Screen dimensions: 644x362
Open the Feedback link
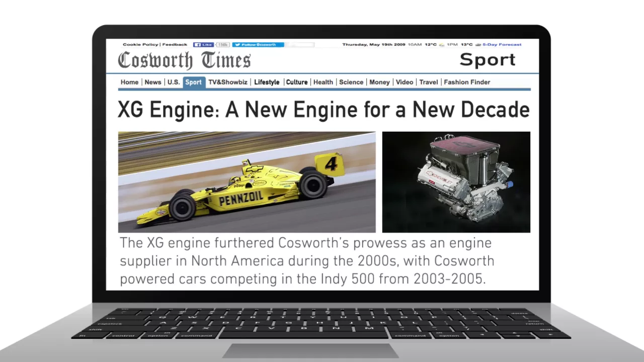175,45
